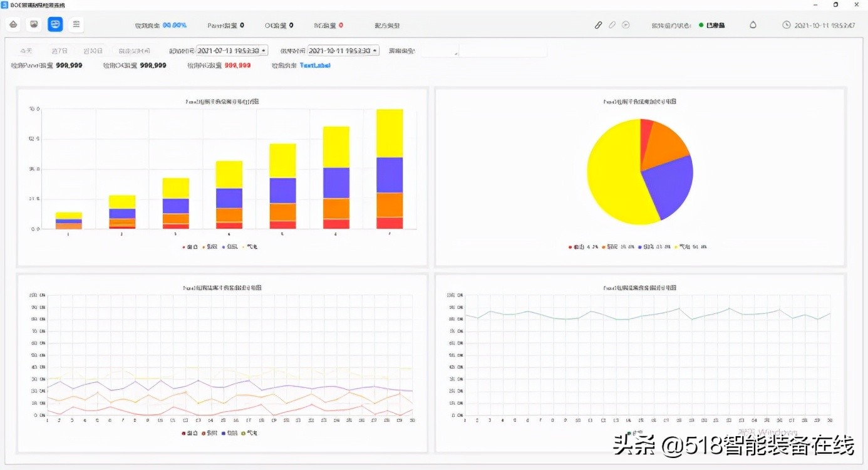Viewport: 868px width, 470px height.
Task: Click the red "999,999" count value
Action: tap(237, 65)
